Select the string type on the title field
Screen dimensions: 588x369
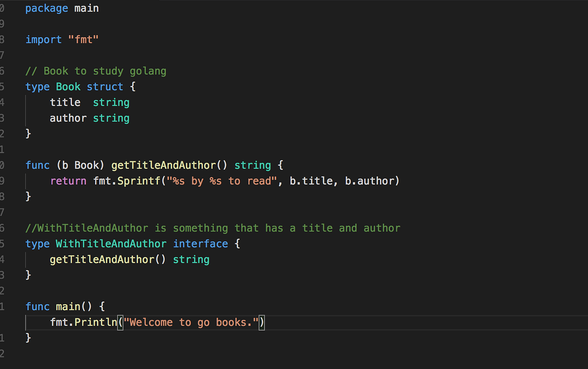111,102
